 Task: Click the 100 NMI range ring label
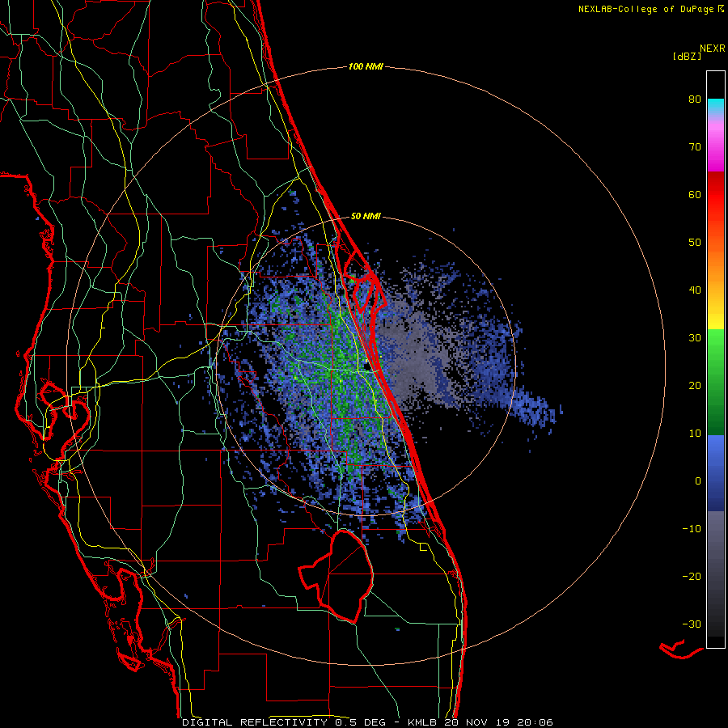366,67
